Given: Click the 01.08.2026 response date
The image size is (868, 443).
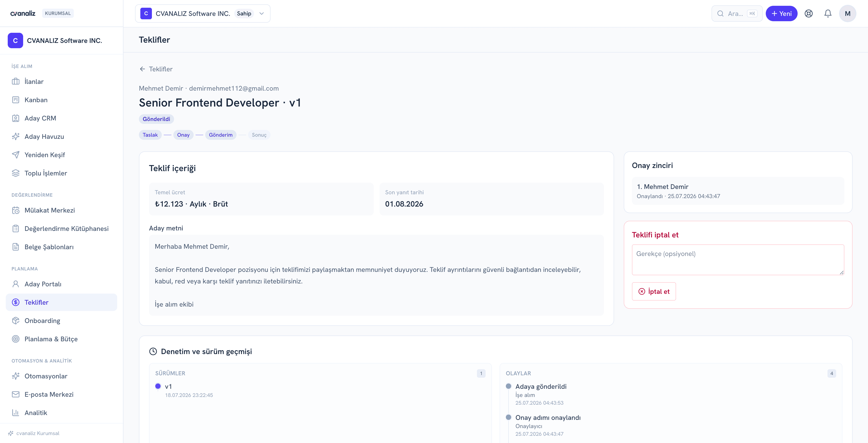Looking at the screenshot, I should coord(404,204).
